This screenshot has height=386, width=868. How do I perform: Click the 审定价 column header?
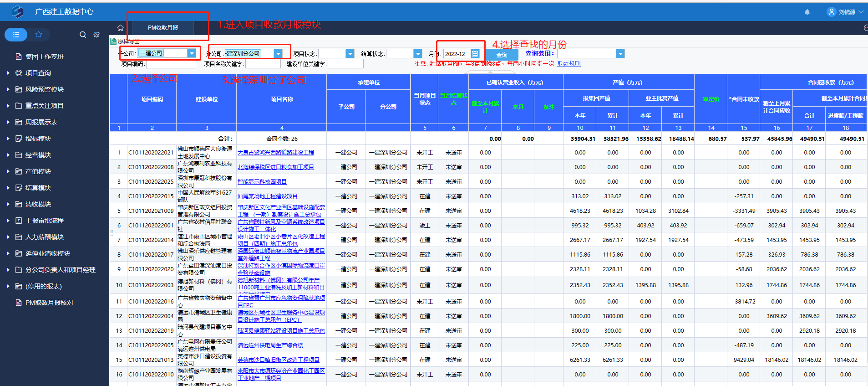pos(711,99)
